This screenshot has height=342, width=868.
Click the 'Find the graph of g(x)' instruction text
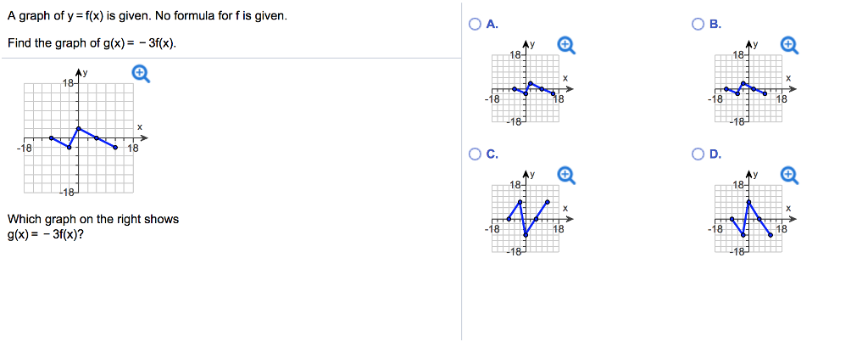click(92, 42)
